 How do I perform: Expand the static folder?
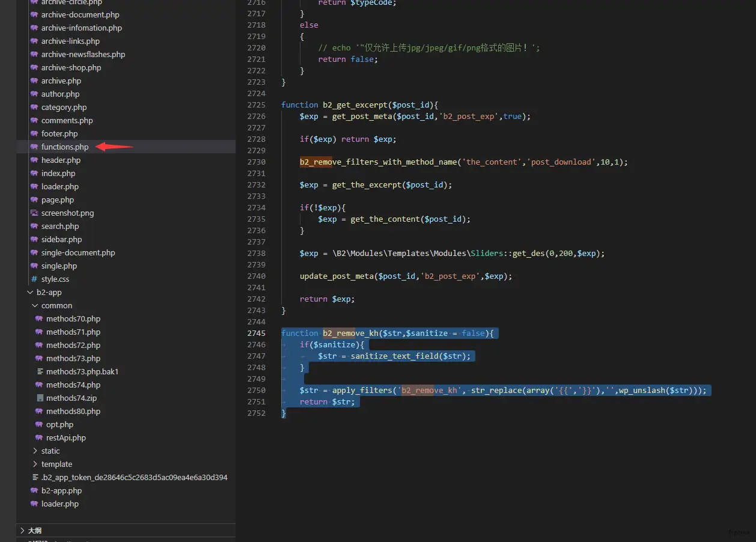(x=35, y=451)
